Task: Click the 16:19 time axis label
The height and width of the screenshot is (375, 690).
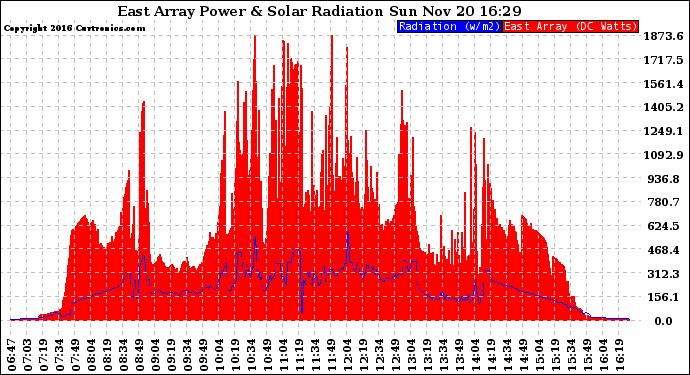Action: 619,355
